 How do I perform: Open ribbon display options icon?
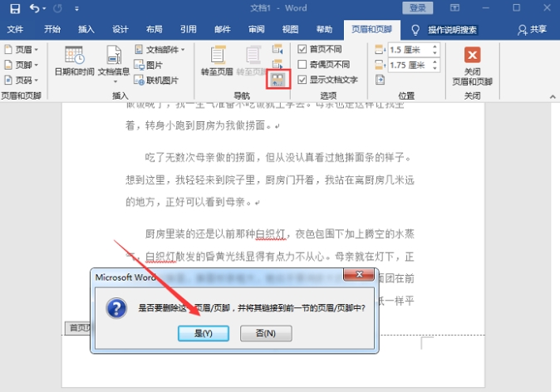[x=454, y=7]
